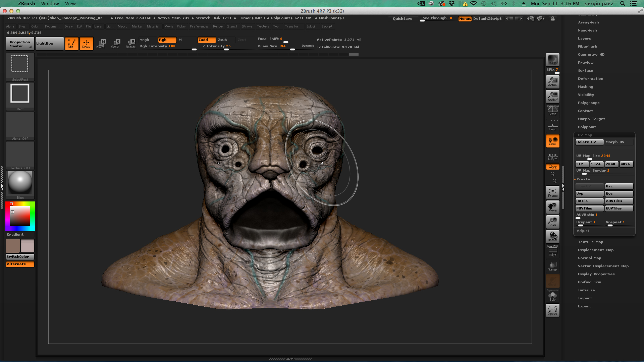This screenshot has width=644, height=362.
Task: Expand the Adjust section in UV Map
Action: (583, 231)
